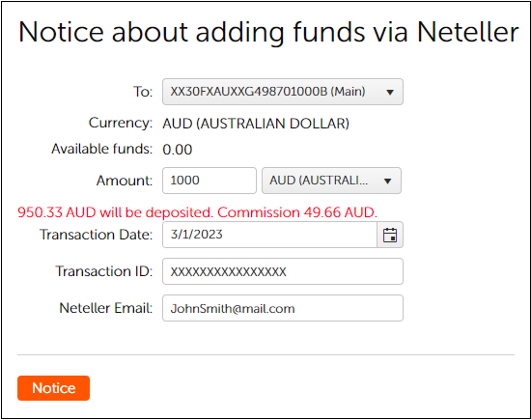531x420 pixels.
Task: Click the arrow on the amount currency selector
Action: point(388,181)
